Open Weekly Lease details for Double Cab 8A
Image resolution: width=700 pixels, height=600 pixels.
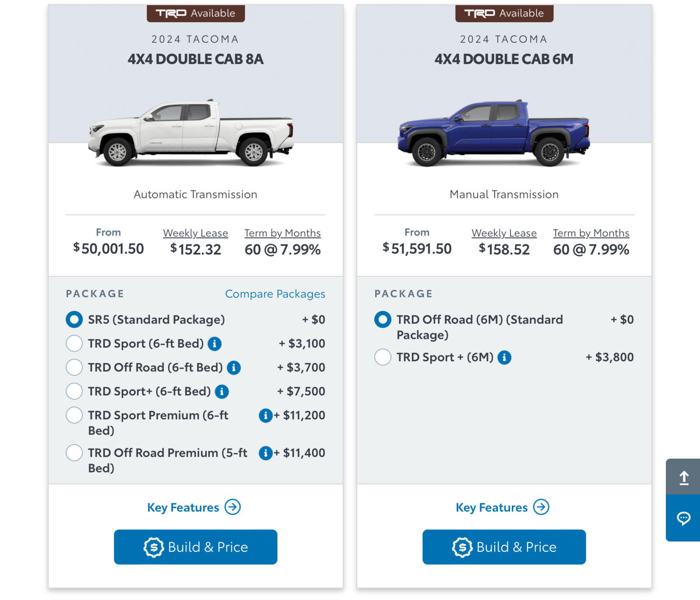196,233
